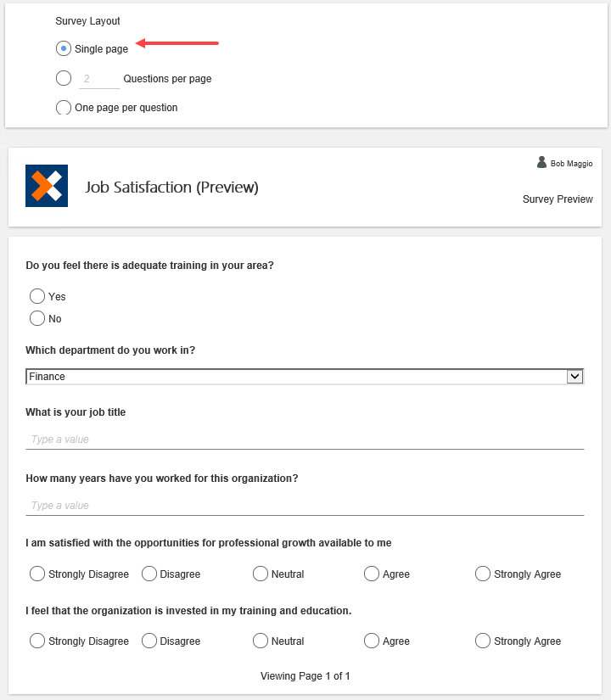Choose No for adequate training question
This screenshot has height=700, width=611.
(36, 318)
